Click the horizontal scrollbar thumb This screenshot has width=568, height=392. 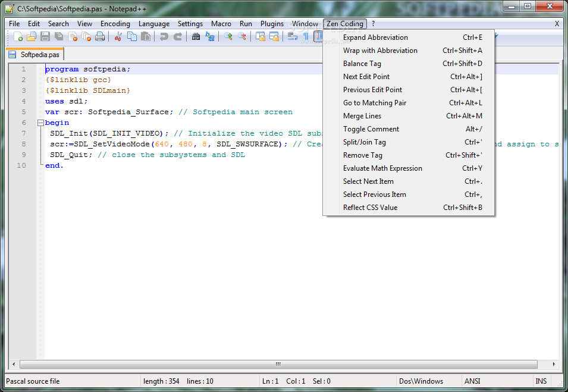(278, 364)
